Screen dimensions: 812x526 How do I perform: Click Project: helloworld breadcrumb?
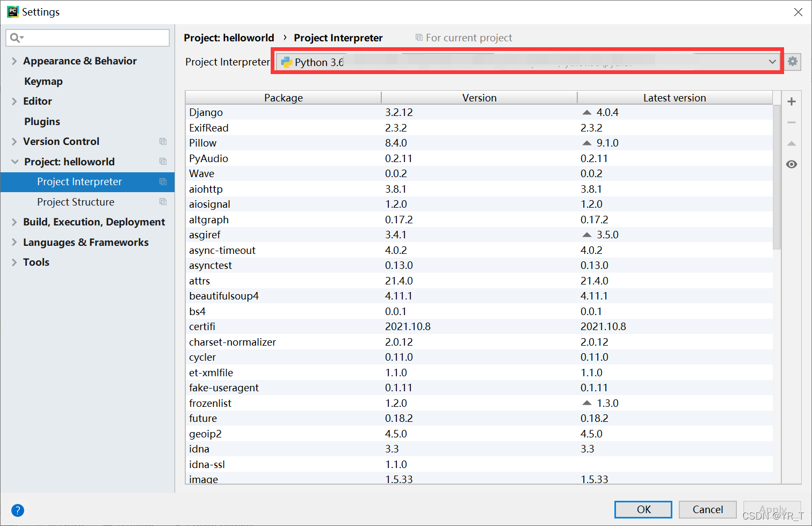(229, 38)
